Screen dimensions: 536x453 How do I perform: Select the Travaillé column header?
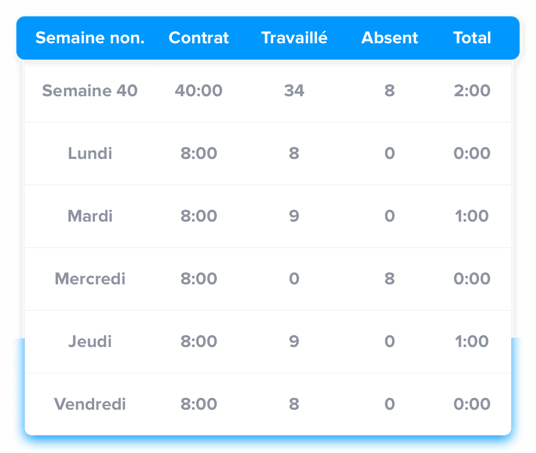pos(294,38)
